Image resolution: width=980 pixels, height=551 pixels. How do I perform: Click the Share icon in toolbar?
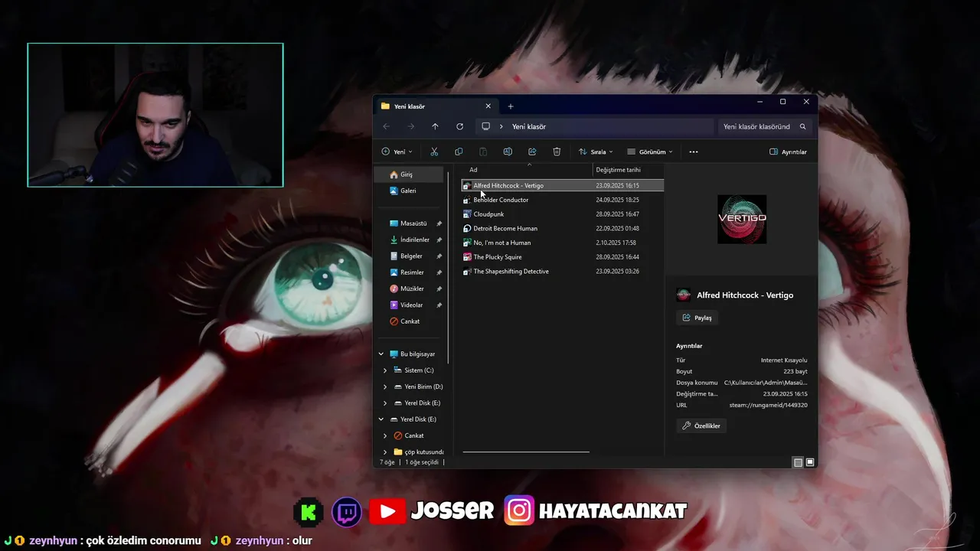tap(532, 152)
